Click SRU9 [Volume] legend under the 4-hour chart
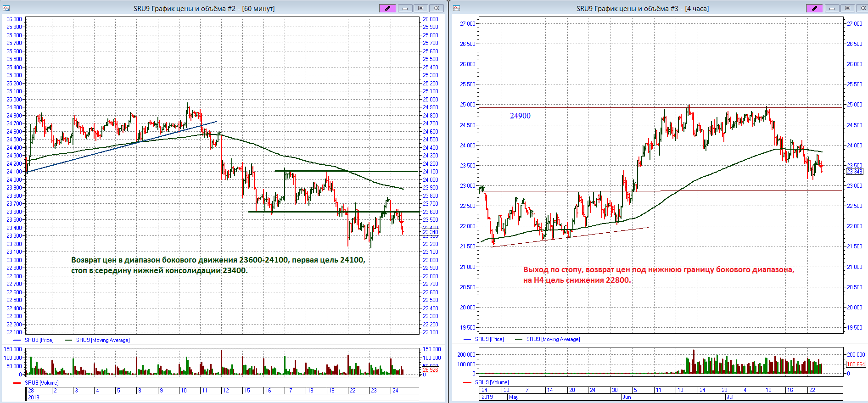 (x=492, y=382)
